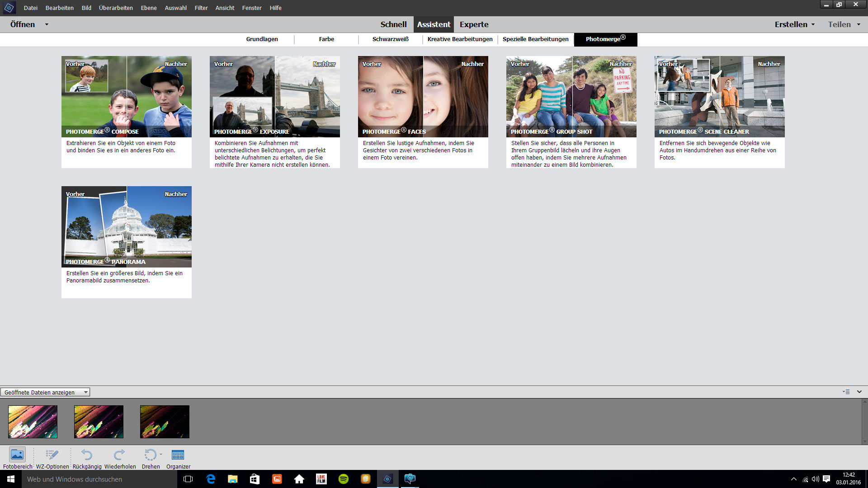Open the Filter menu
This screenshot has width=868, height=488.
(201, 8)
